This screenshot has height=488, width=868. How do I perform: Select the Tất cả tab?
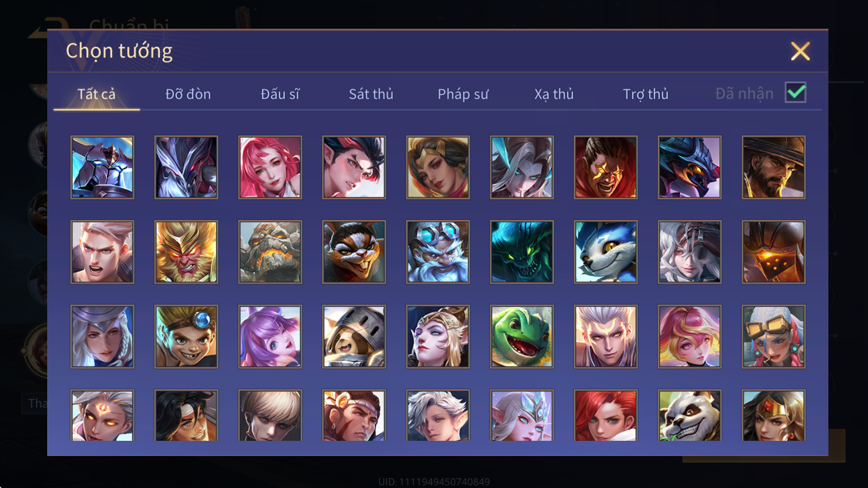coord(97,94)
